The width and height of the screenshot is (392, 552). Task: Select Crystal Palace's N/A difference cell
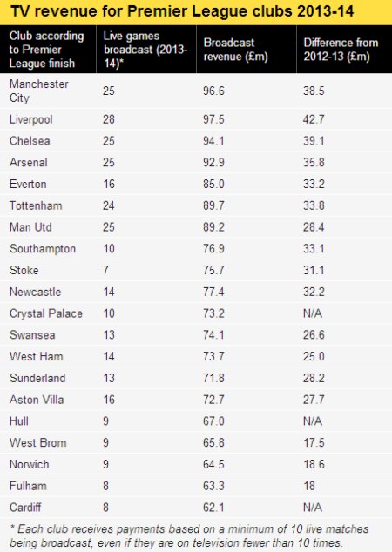tap(313, 313)
